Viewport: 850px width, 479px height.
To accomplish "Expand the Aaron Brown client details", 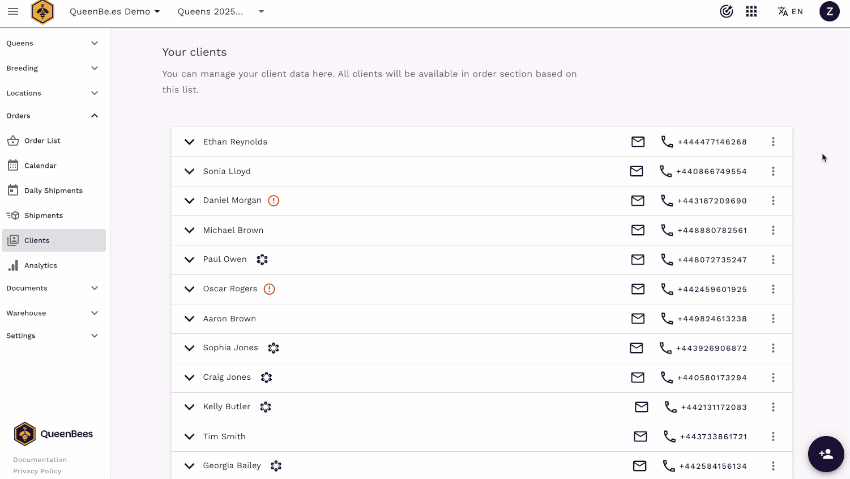I will 189,319.
